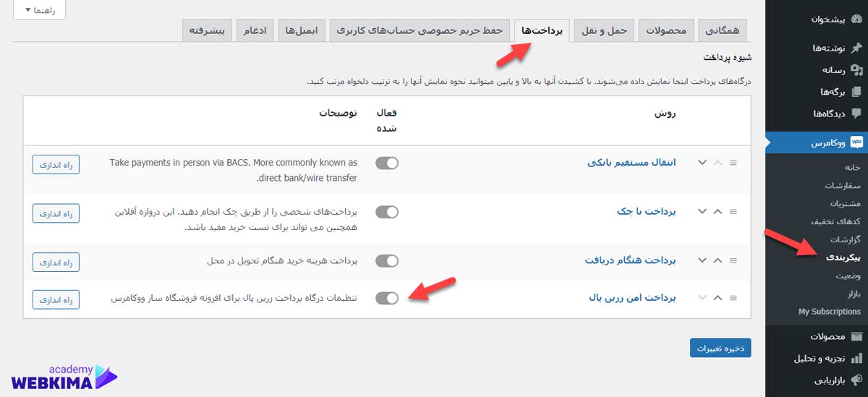This screenshot has height=397, width=868.
Task: Open بازار in WooCommerce submenu
Action: point(854,294)
